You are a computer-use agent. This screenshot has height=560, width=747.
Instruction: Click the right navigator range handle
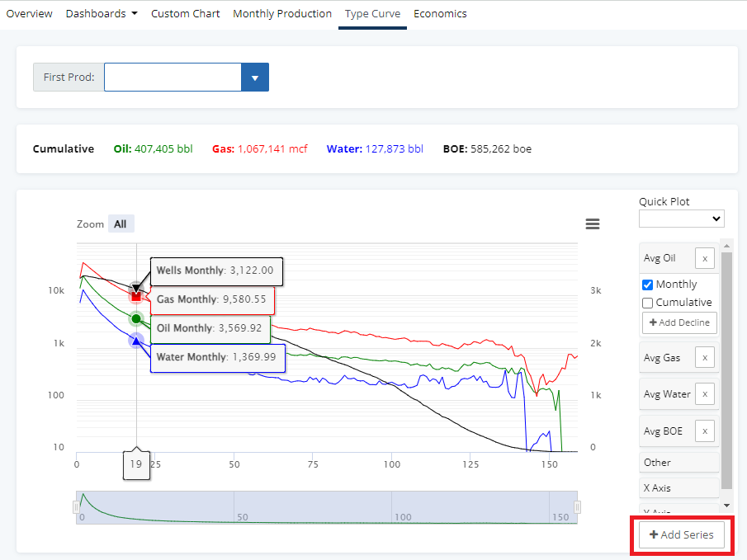tap(578, 507)
